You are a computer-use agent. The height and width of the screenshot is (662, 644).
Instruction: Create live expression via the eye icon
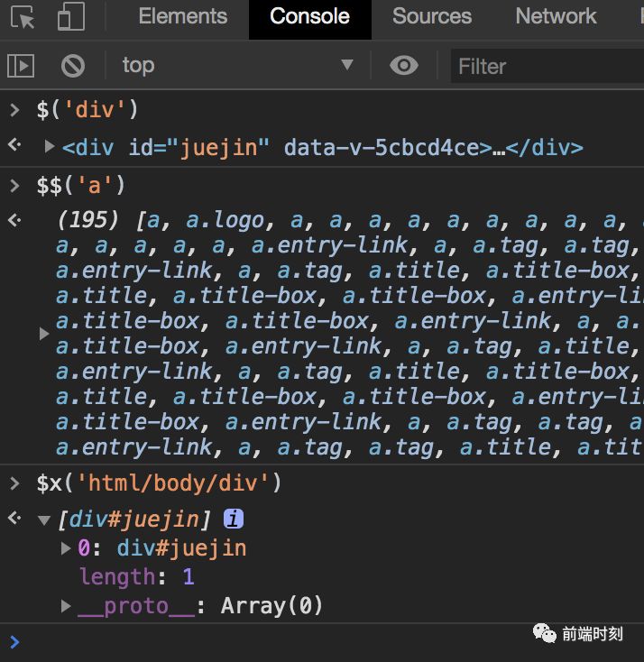coord(404,66)
